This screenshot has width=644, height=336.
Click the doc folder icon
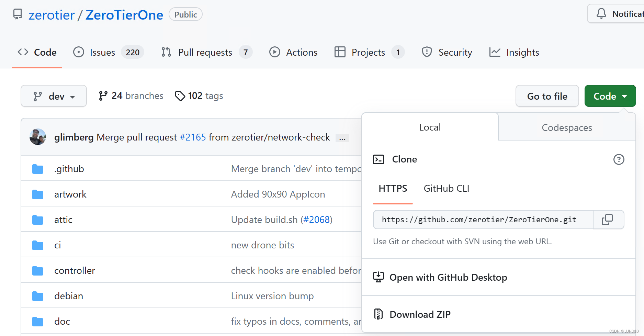point(38,322)
